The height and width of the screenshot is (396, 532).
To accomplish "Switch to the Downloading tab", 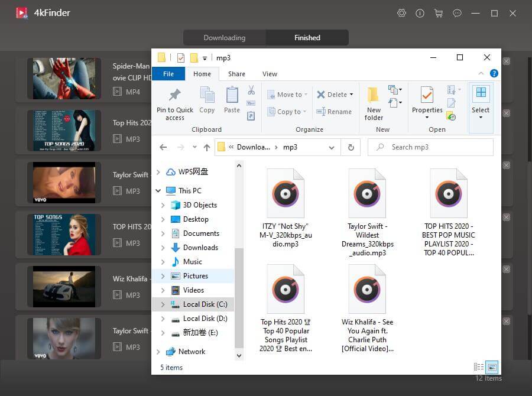I will click(225, 38).
